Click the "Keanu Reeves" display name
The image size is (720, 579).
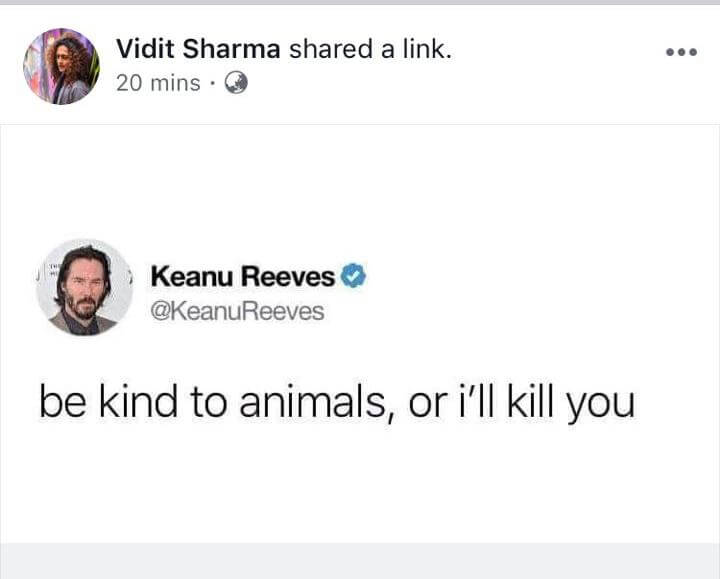pyautogui.click(x=243, y=276)
